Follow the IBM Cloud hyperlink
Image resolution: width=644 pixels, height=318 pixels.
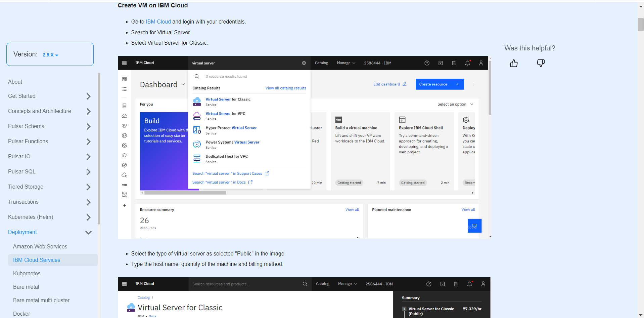(158, 22)
